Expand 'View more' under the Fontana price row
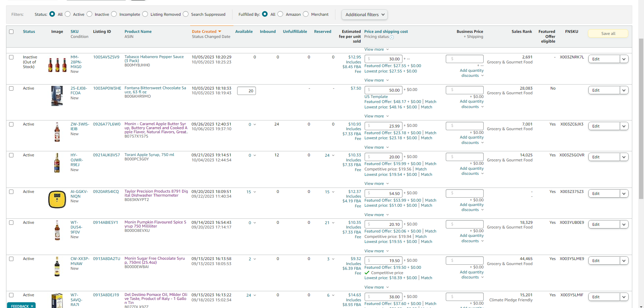Image resolution: width=644 pixels, height=308 pixels. coord(377,116)
